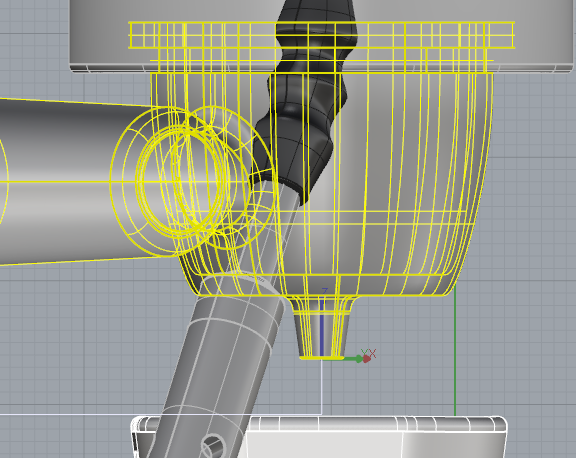
Task: Click the blue Z axis label
Action: pyautogui.click(x=324, y=291)
